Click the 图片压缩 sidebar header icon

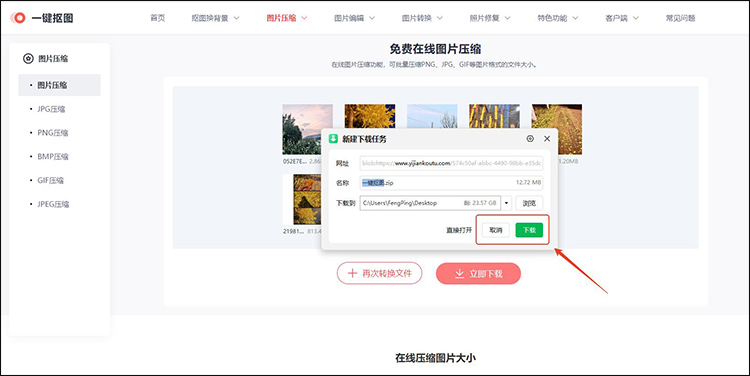pyautogui.click(x=28, y=59)
